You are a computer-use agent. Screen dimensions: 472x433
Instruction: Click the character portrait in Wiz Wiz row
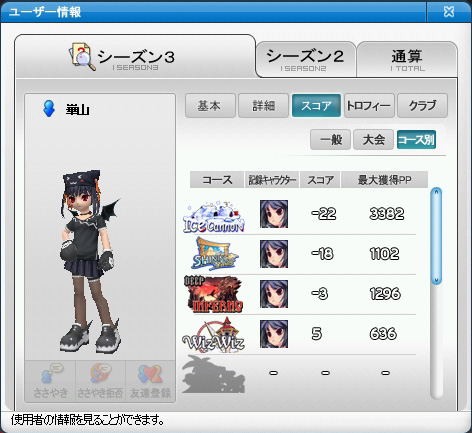tap(274, 334)
